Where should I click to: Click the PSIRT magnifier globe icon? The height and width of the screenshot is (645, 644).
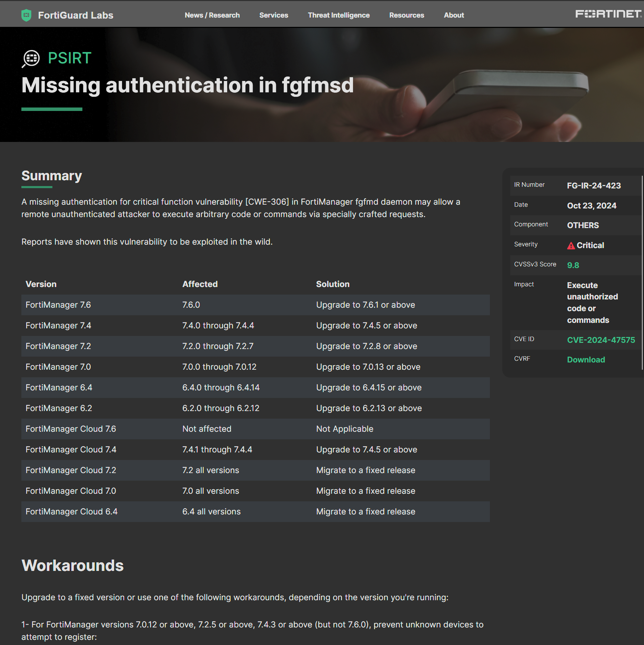coord(31,59)
